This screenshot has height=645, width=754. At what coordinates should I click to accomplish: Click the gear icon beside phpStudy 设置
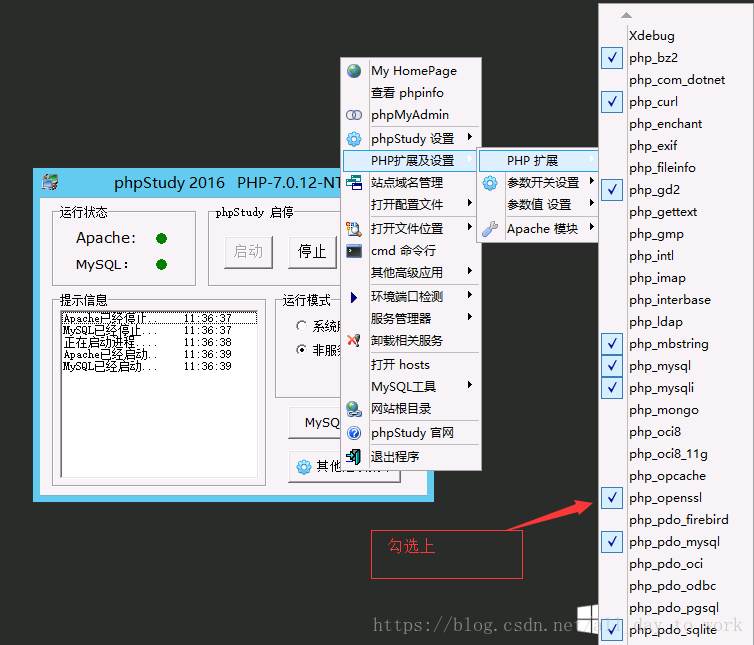point(354,139)
